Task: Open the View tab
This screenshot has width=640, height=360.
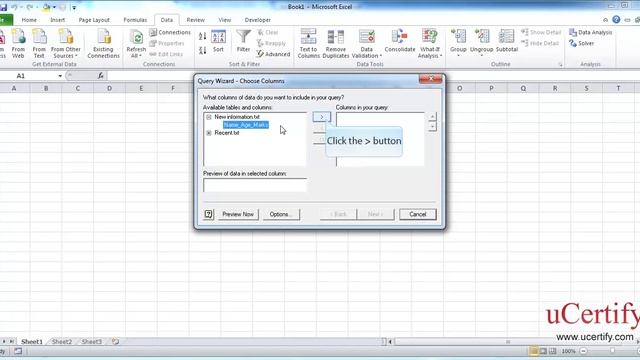Action: (224, 20)
